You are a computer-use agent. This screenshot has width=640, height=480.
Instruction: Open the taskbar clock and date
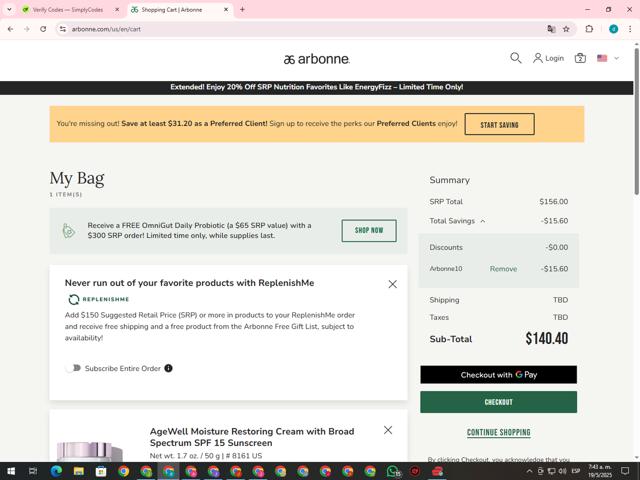click(x=600, y=471)
